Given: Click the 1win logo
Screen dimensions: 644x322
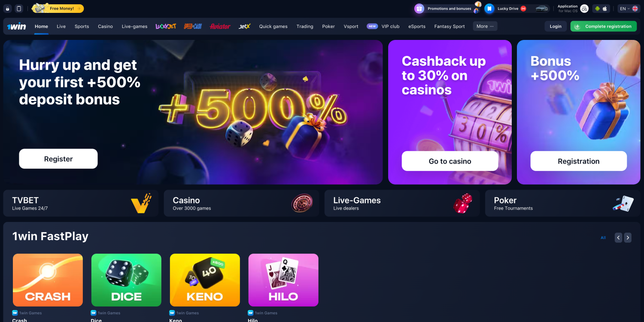Looking at the screenshot, I should pyautogui.click(x=16, y=27).
